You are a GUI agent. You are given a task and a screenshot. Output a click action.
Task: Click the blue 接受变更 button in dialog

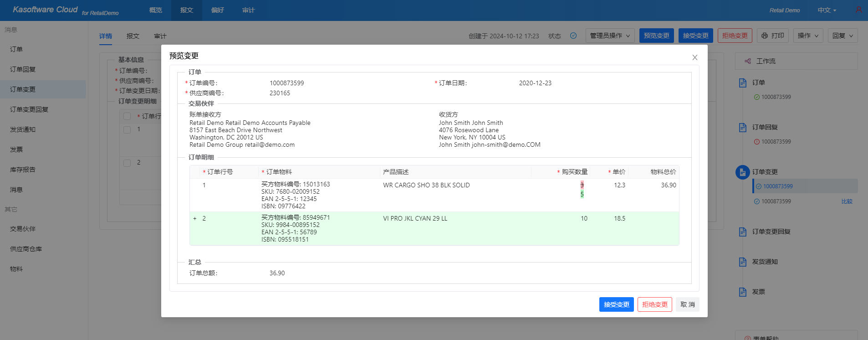[x=616, y=304]
